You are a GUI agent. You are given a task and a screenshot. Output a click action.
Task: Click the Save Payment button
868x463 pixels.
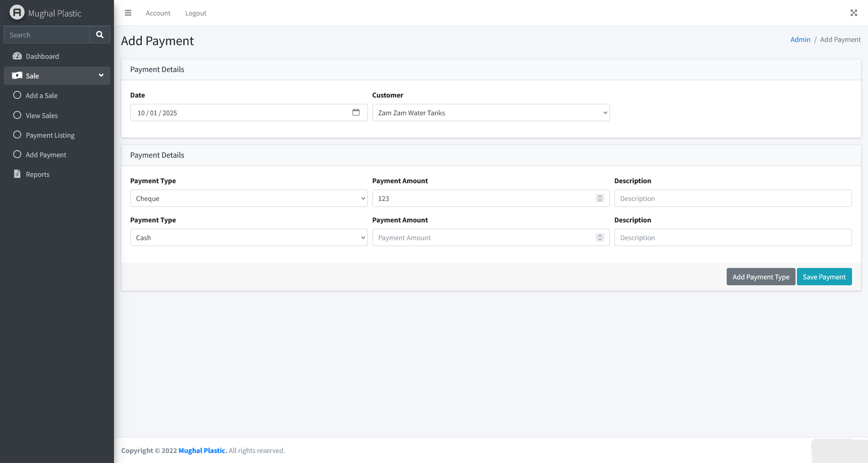point(824,277)
